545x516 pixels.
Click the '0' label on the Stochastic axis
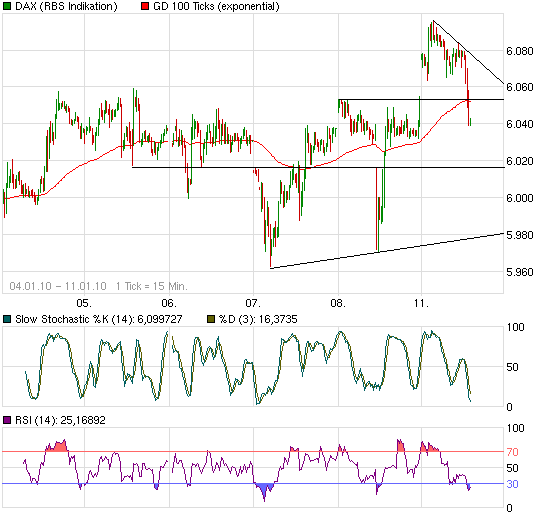tap(510, 407)
